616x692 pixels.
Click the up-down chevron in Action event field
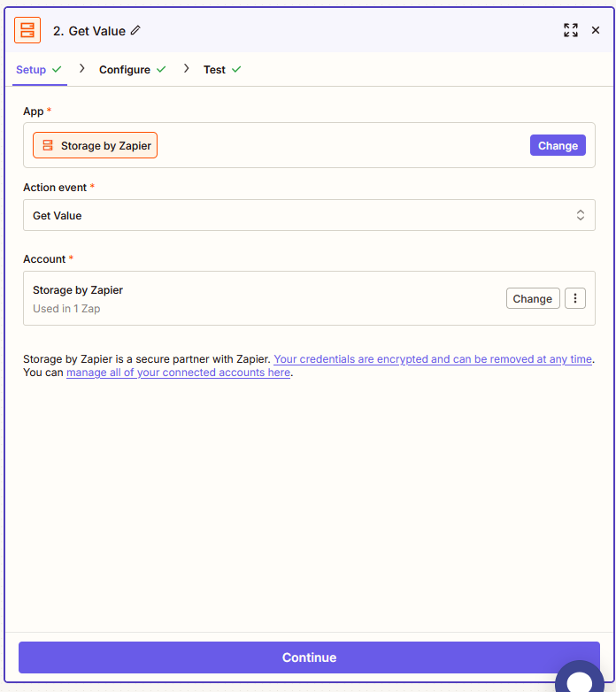tap(581, 215)
